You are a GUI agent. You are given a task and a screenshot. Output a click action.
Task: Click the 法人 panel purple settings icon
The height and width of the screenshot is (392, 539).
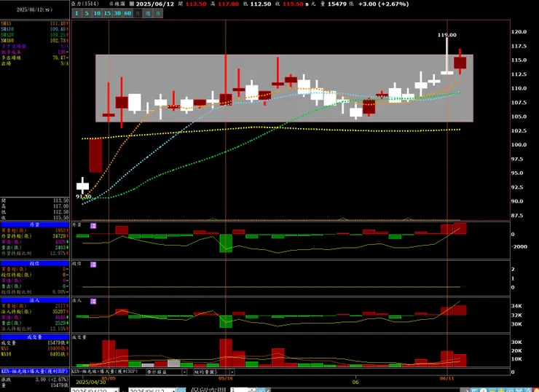point(93,301)
